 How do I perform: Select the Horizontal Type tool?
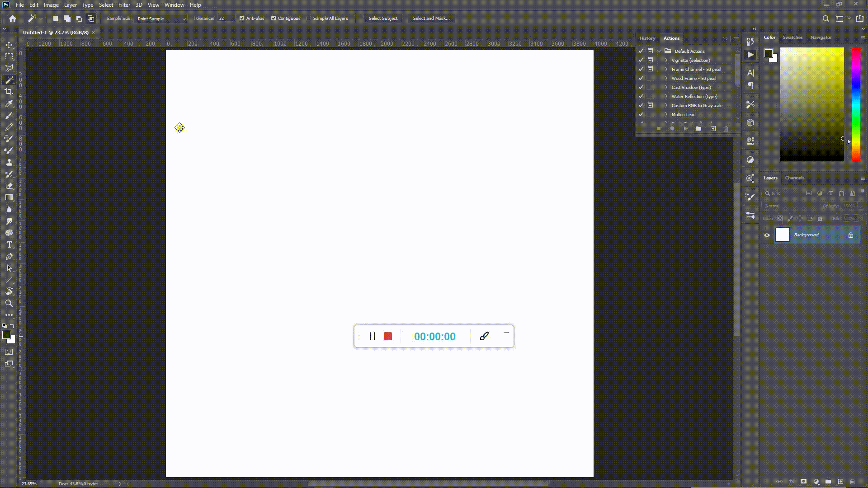point(9,244)
